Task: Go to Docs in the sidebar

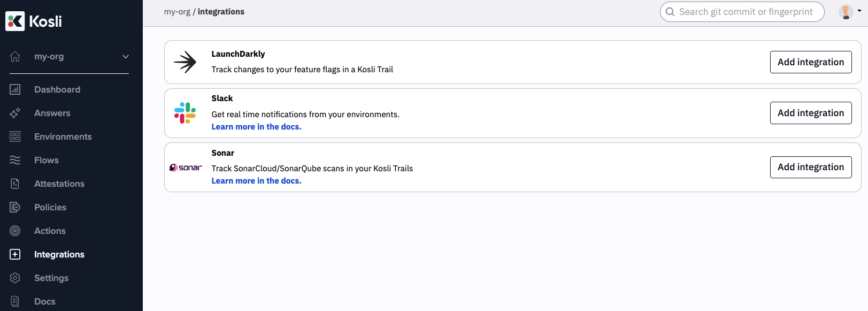Action: pyautogui.click(x=44, y=301)
